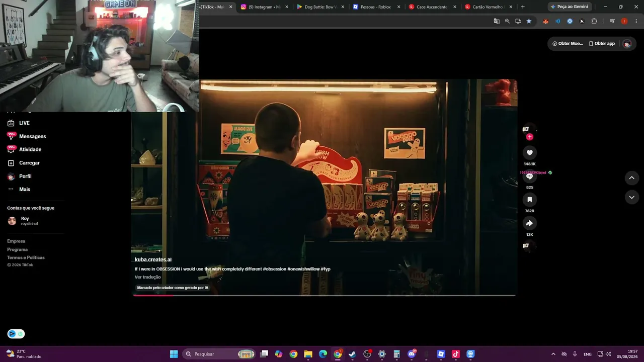
Task: Open the TikTok profile avatar menu
Action: point(627,44)
